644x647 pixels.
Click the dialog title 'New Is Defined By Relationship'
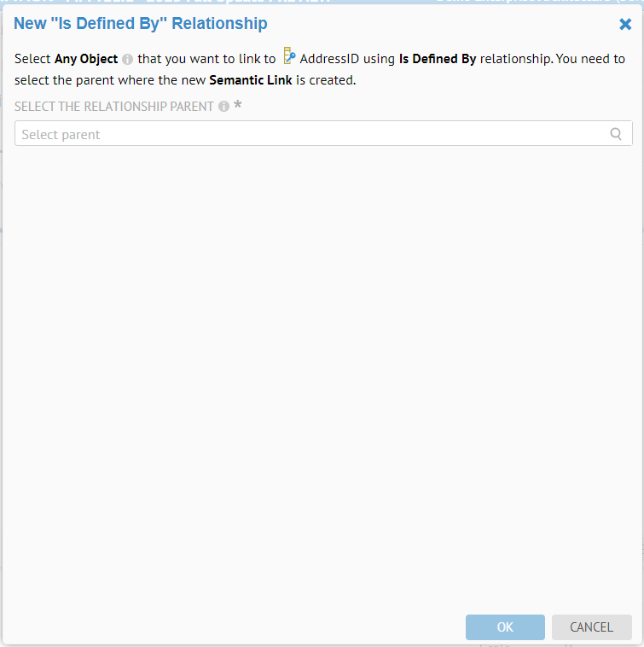pos(141,24)
